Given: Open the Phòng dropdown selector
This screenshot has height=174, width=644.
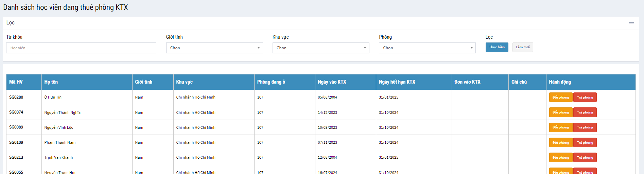Looking at the screenshot, I should pyautogui.click(x=427, y=48).
